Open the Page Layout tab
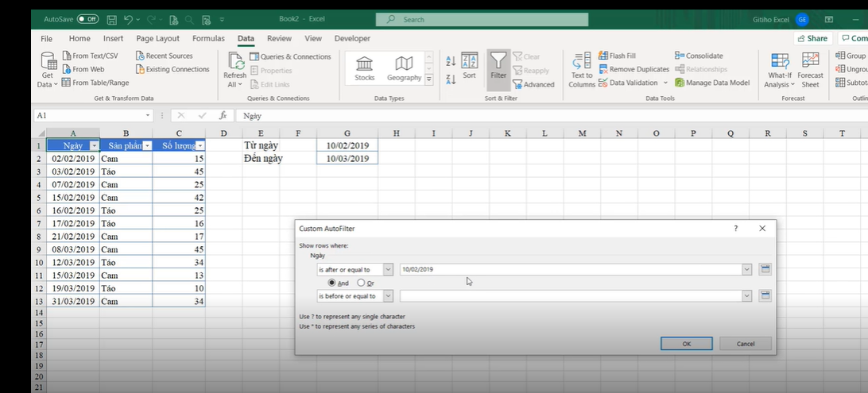Viewport: 868px width, 393px height. point(157,38)
